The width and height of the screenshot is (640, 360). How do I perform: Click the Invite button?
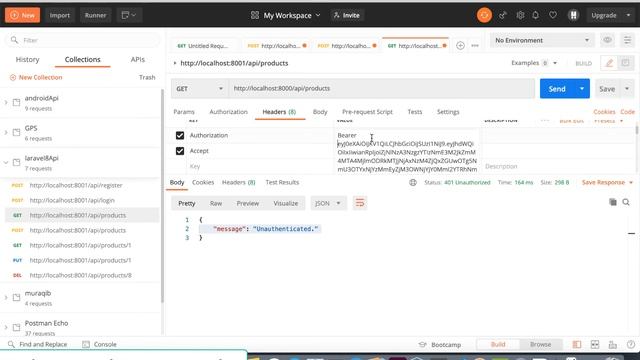pos(347,15)
